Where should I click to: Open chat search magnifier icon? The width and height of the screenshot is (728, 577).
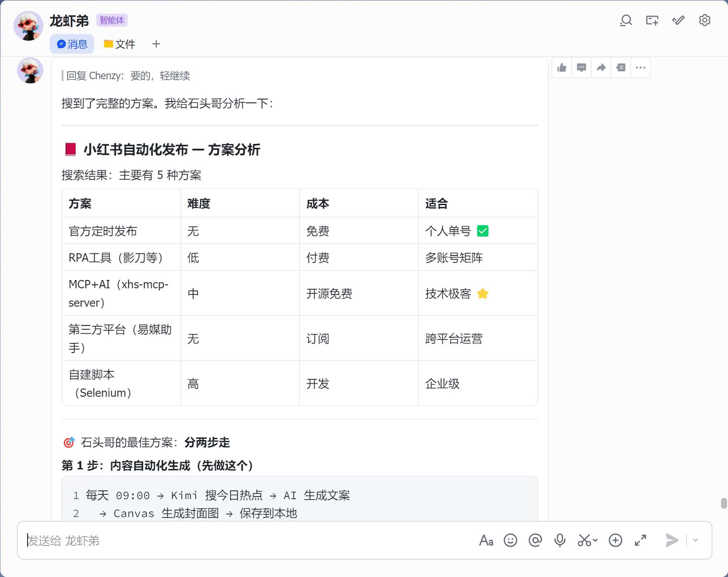tap(626, 21)
